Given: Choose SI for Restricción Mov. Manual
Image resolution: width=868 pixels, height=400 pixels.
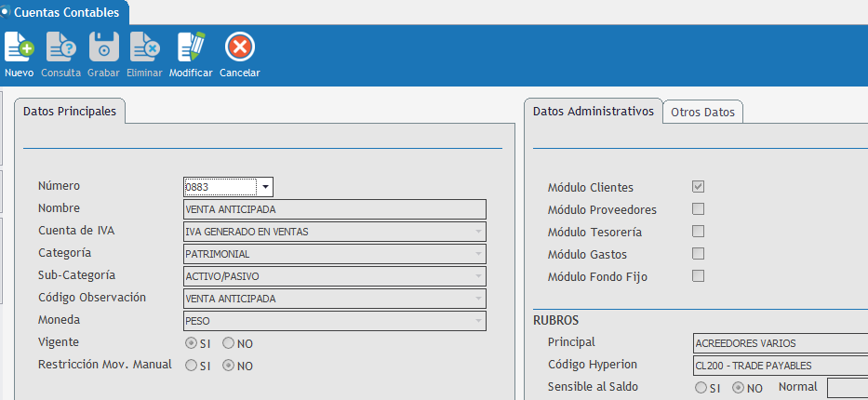Looking at the screenshot, I should coord(192,366).
